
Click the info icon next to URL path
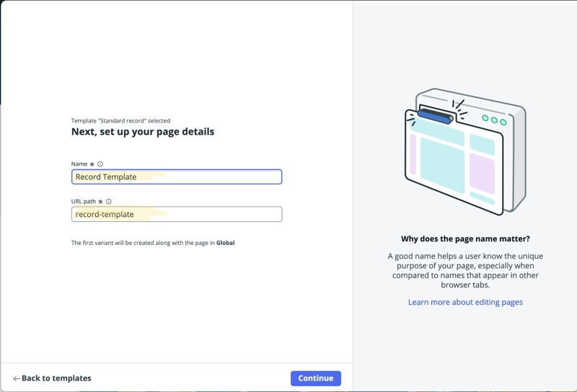click(x=109, y=202)
